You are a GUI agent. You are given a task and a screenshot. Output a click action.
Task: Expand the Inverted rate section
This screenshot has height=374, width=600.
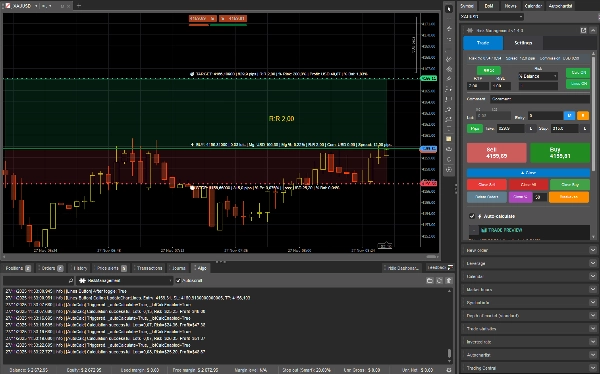(530, 341)
